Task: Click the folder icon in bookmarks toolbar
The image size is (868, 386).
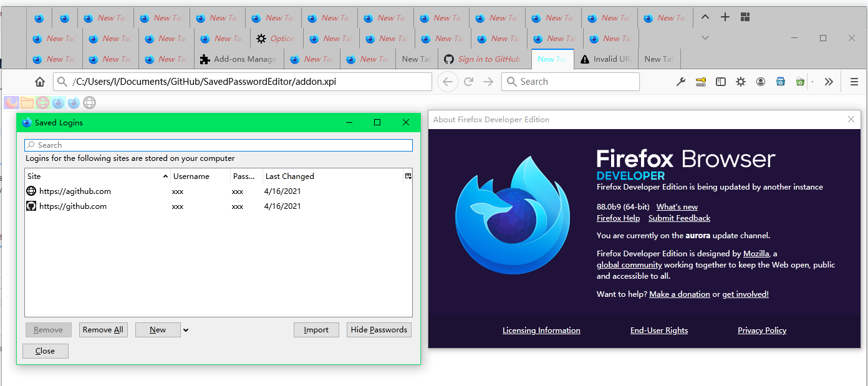Action: click(x=27, y=103)
